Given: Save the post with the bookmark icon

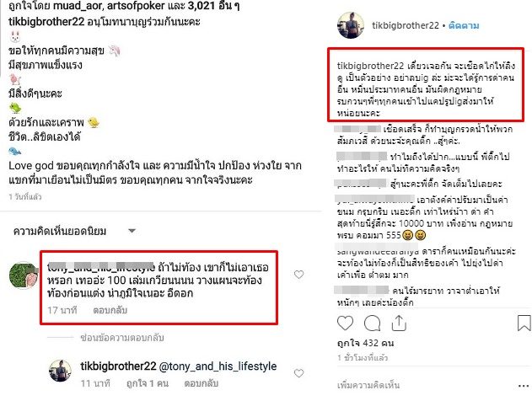Looking at the screenshot, I should [x=524, y=323].
